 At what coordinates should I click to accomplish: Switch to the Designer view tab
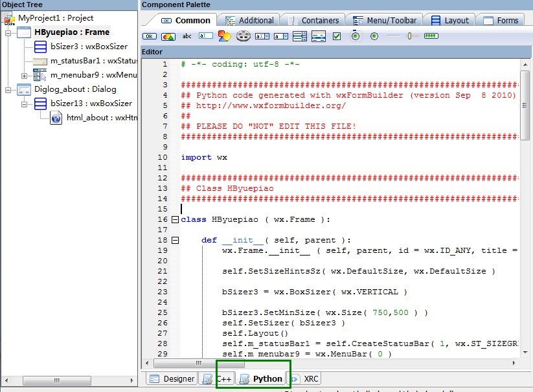pyautogui.click(x=172, y=379)
